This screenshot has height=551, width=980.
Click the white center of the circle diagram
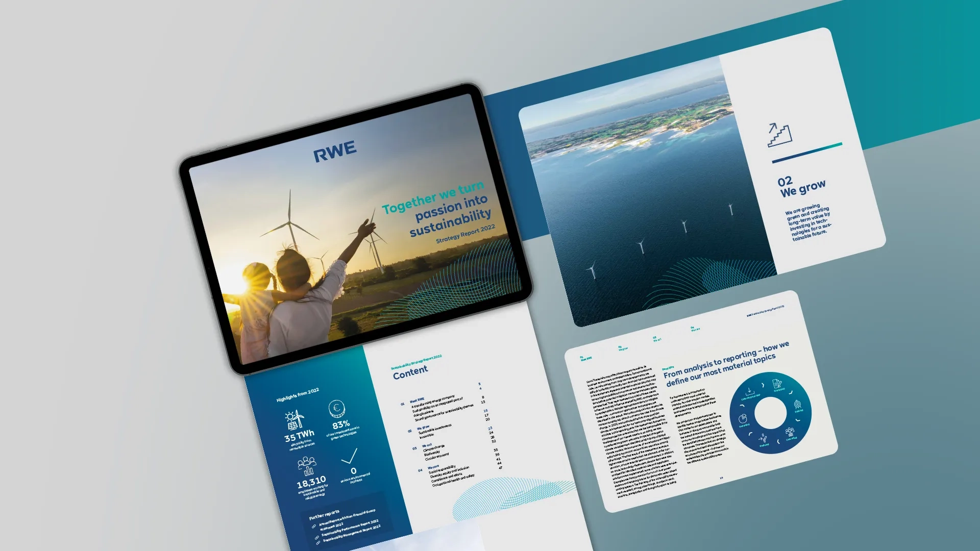[x=770, y=413]
